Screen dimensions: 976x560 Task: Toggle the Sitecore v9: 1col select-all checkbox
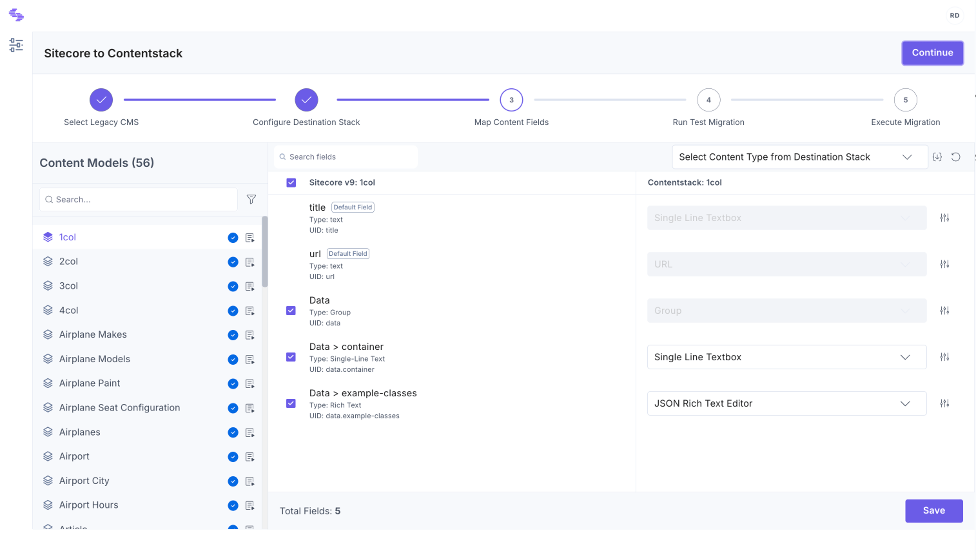[291, 183]
